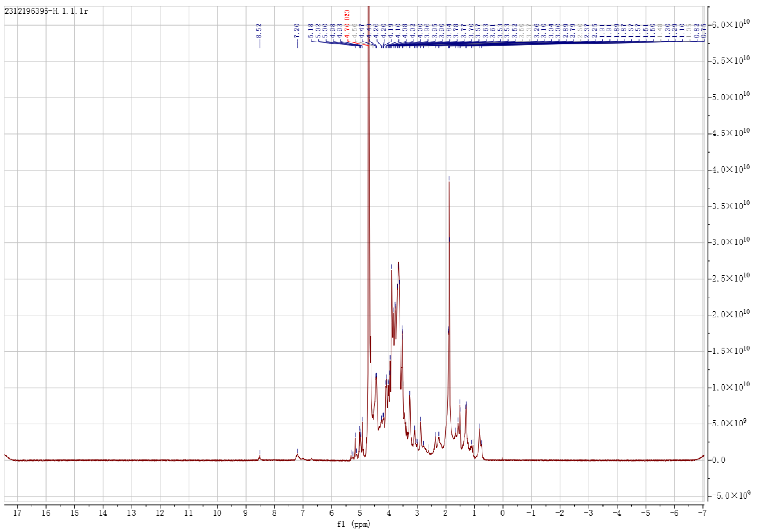Click the 10 tick label on ppm axis

click(217, 513)
